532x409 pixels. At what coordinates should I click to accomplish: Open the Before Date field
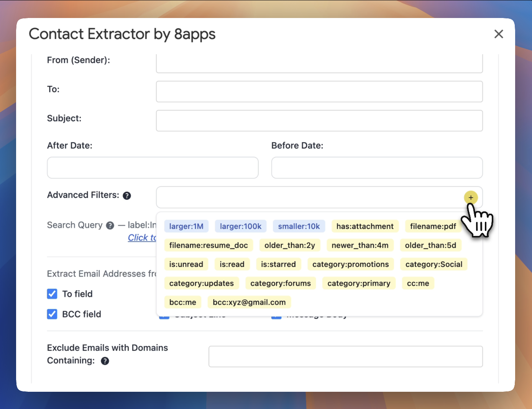pos(376,168)
